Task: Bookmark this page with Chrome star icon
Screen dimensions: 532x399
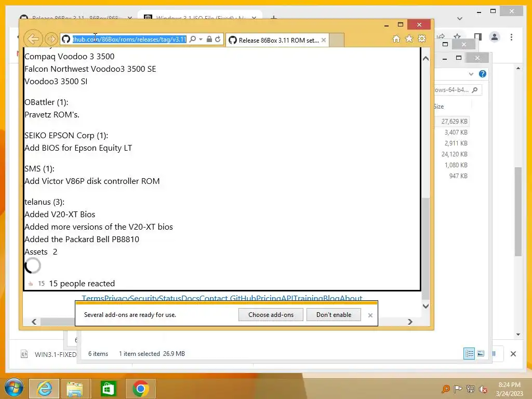Action: pyautogui.click(x=457, y=36)
